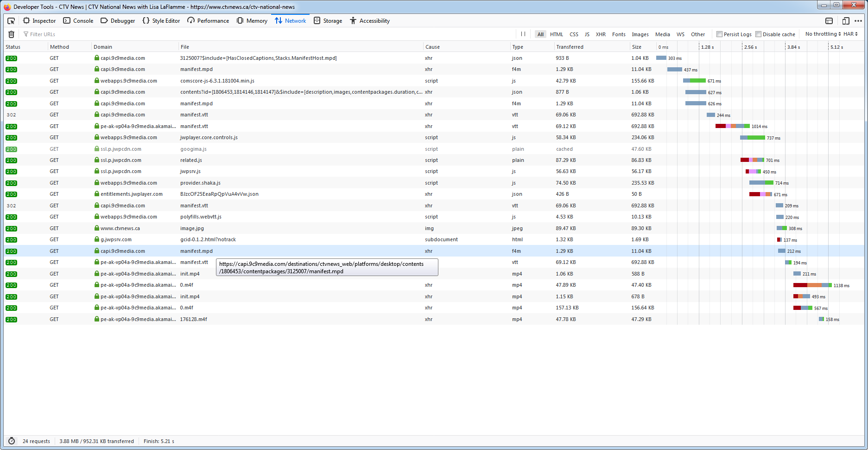Viewport: 868px width, 450px height.
Task: Sort by the Method column header
Action: point(70,47)
